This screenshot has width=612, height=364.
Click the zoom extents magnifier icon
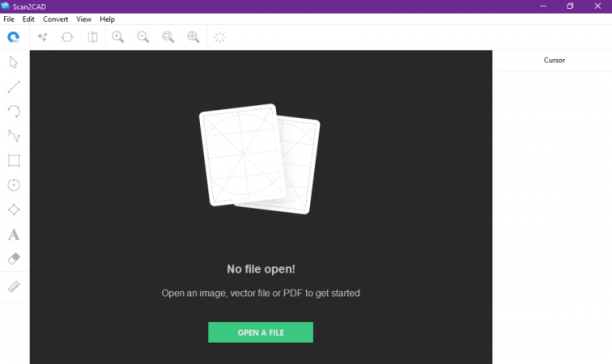pos(193,37)
